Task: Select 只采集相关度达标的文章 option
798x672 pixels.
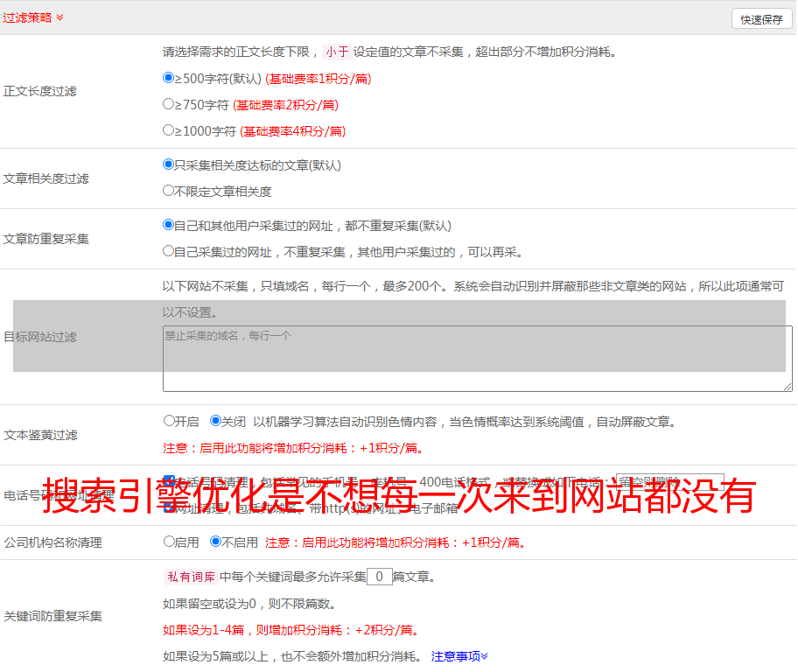Action: [x=169, y=164]
